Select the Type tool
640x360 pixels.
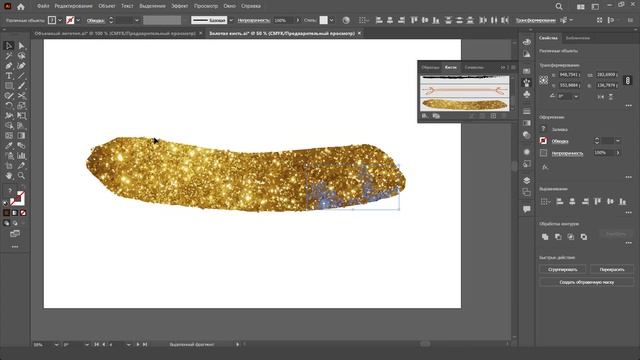(9, 76)
